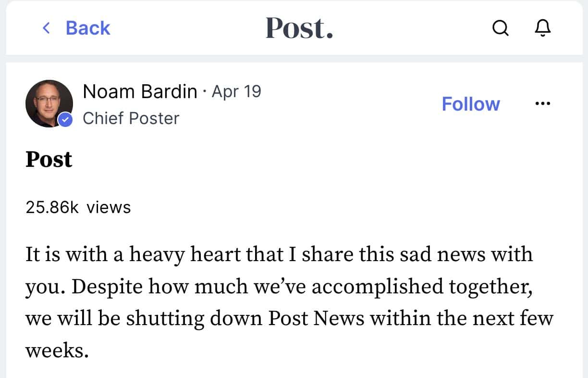Click the word views beside the count
Screen dimensions: 588x378
tap(109, 207)
